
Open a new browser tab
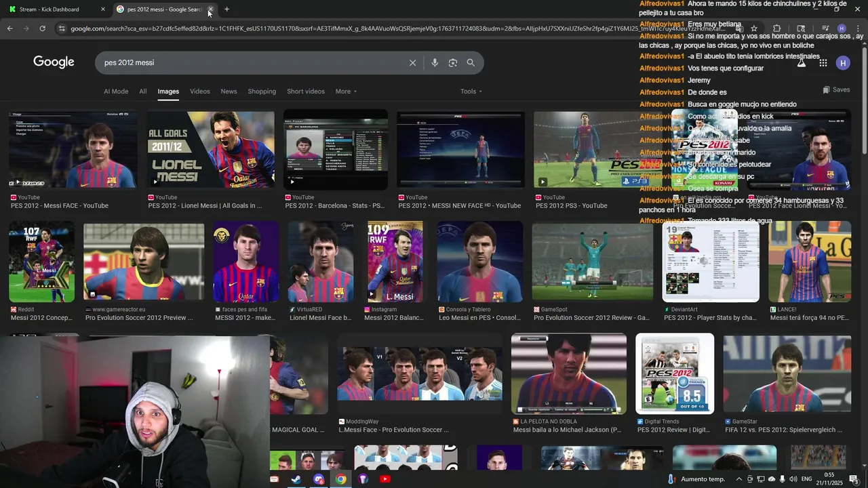(x=226, y=9)
